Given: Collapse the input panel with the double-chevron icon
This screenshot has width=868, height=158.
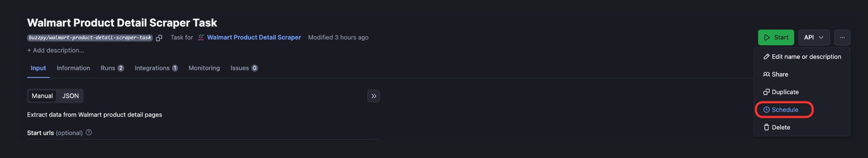Looking at the screenshot, I should pos(374,96).
